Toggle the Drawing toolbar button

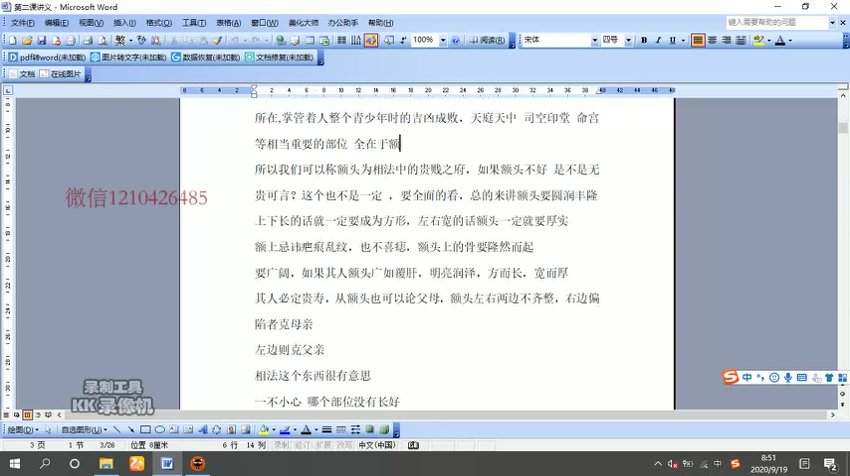click(371, 40)
